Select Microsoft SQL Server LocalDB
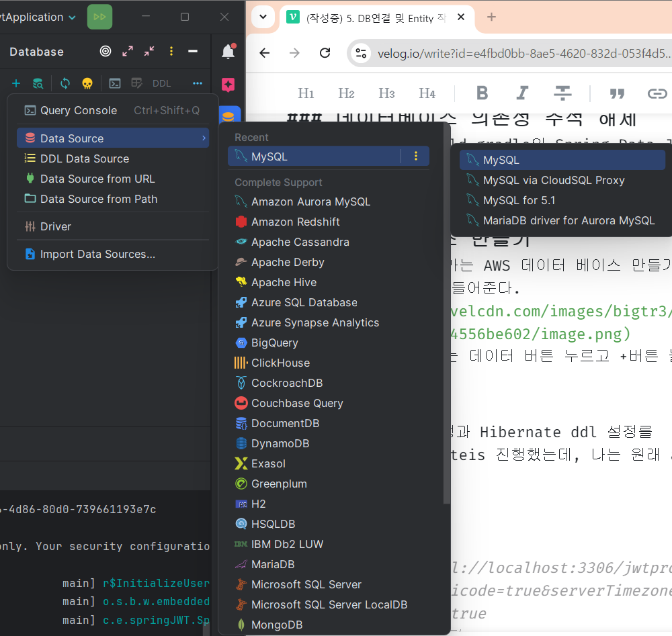The image size is (672, 636). click(329, 604)
